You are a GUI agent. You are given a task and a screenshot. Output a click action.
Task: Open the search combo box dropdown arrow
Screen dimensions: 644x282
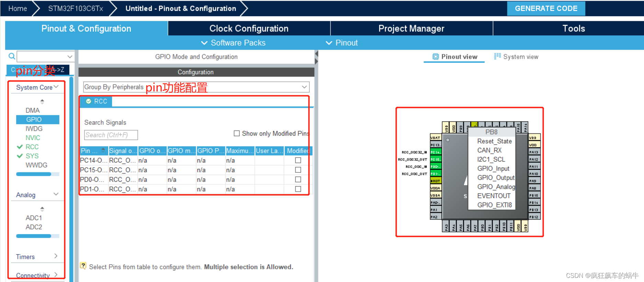tap(70, 56)
